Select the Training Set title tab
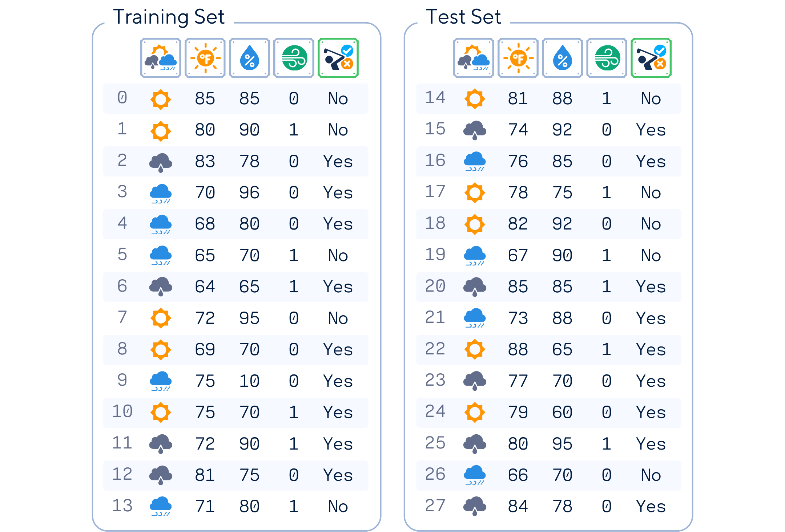Viewport: 785px width, 532px height. click(169, 17)
